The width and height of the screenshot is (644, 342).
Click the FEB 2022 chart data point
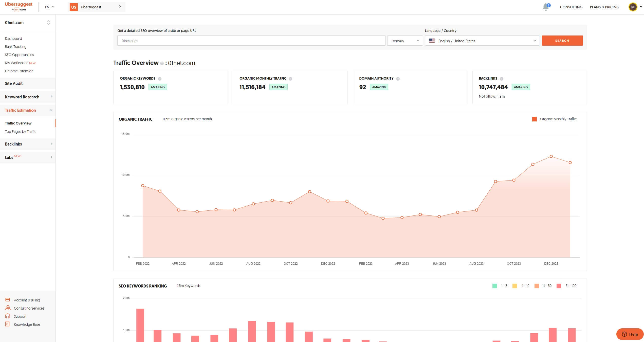(x=143, y=186)
